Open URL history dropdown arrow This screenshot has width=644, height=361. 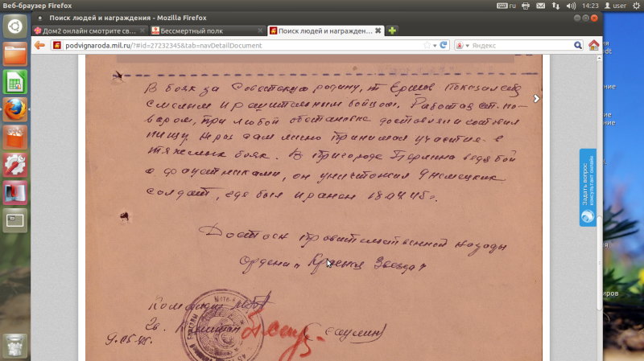coord(435,46)
